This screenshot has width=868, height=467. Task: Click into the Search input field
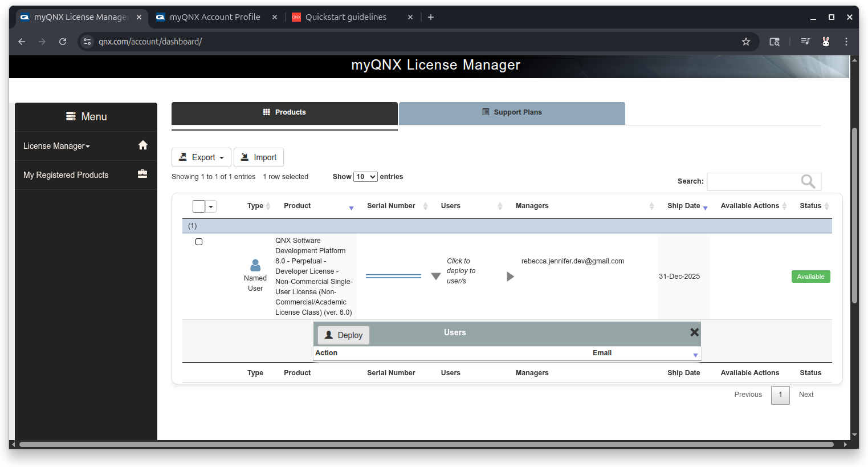coord(752,181)
